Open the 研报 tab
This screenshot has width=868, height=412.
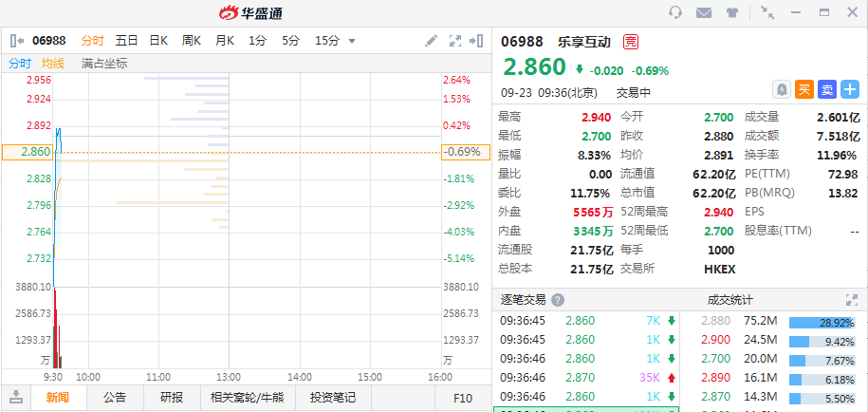(172, 398)
